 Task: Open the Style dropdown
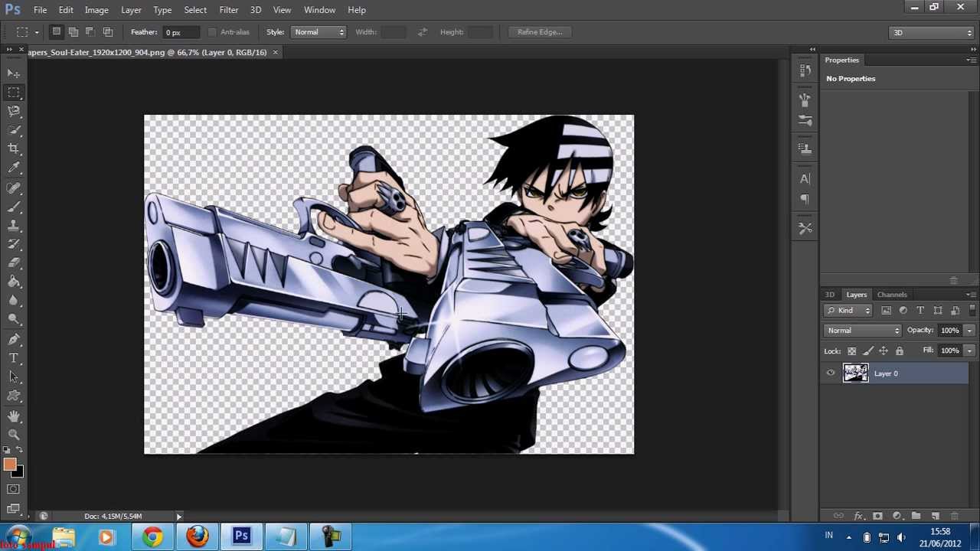[319, 32]
